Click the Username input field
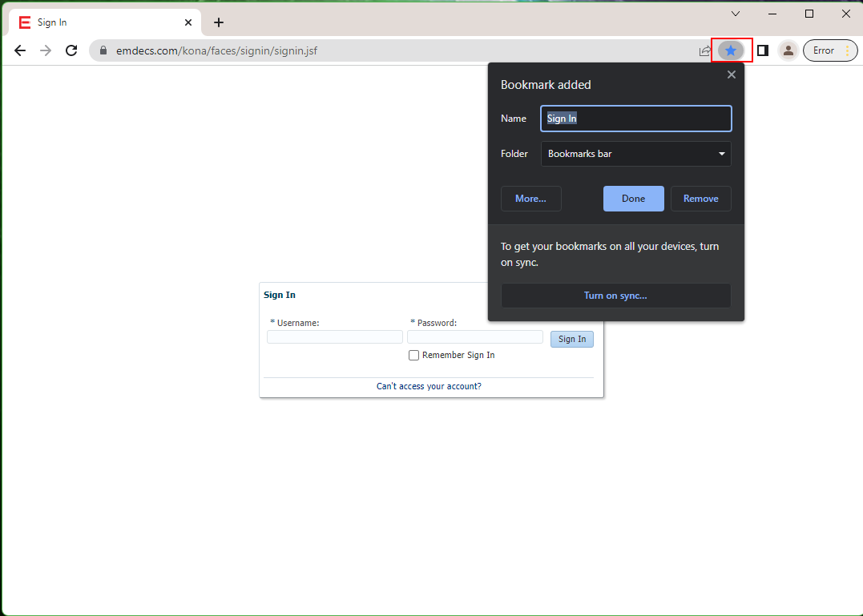Image resolution: width=863 pixels, height=616 pixels. click(x=335, y=336)
